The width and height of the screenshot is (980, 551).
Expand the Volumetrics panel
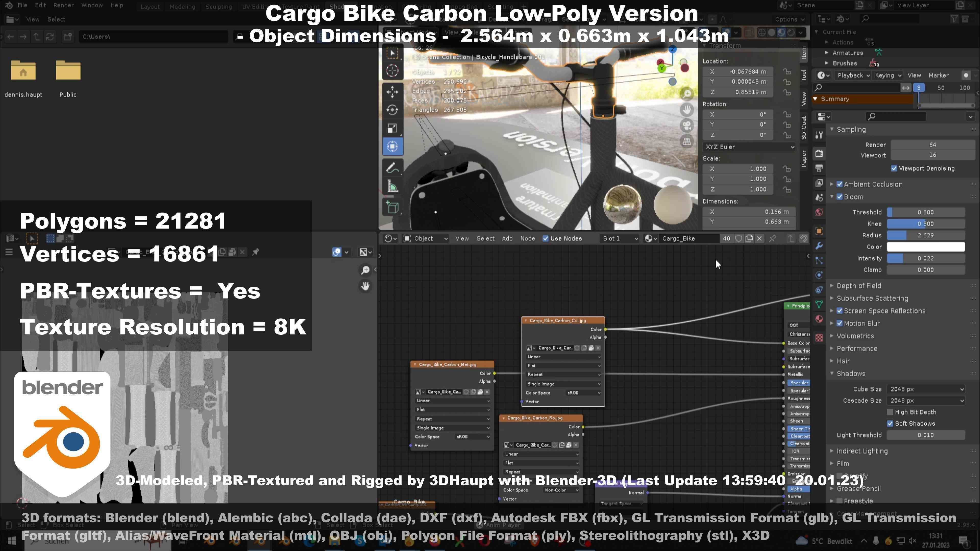(855, 336)
